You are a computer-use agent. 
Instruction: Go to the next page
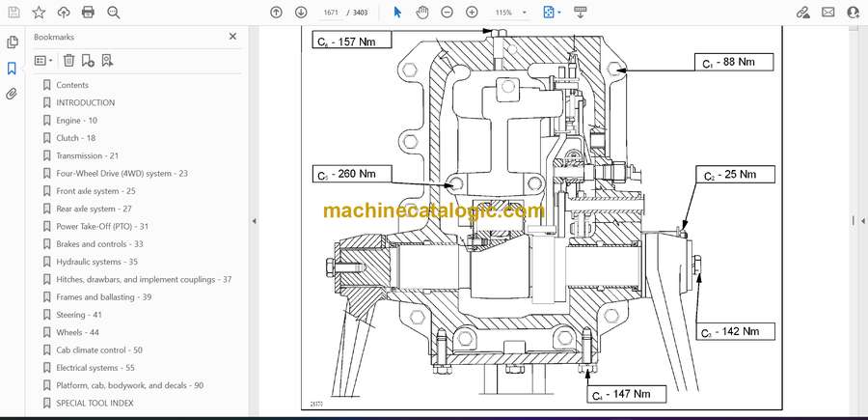(301, 13)
